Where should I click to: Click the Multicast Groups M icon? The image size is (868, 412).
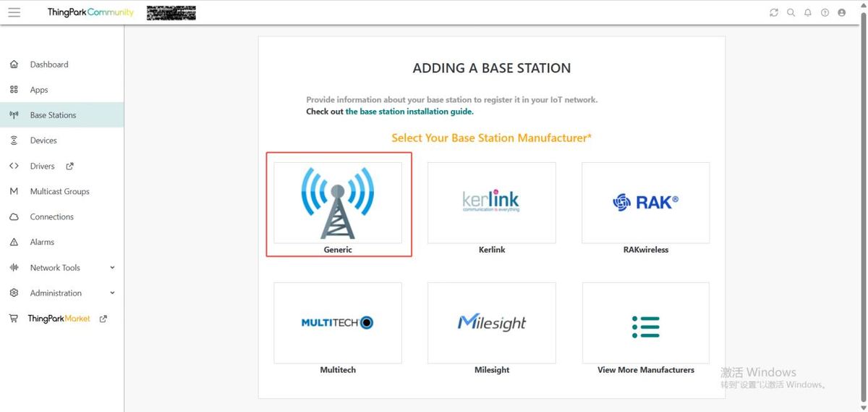14,191
